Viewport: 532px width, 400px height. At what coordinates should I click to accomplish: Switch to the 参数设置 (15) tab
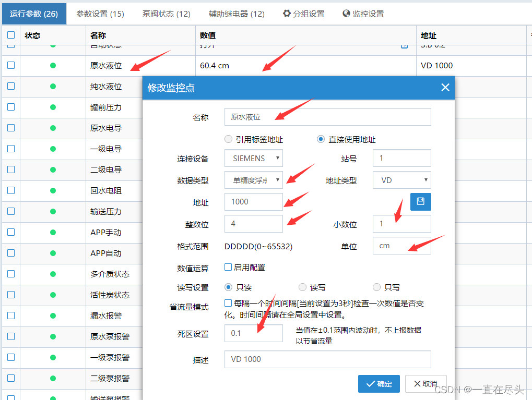(100, 14)
